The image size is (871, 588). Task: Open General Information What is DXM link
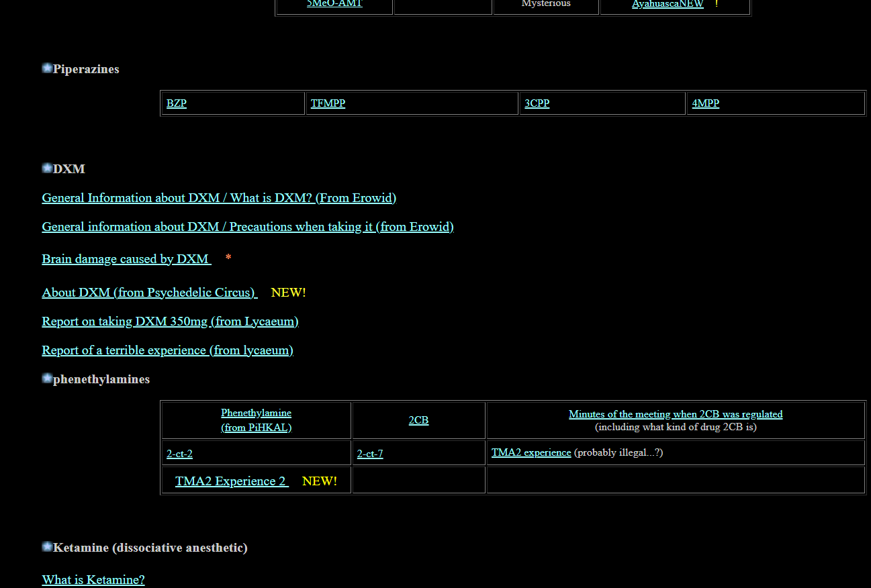[x=219, y=198]
